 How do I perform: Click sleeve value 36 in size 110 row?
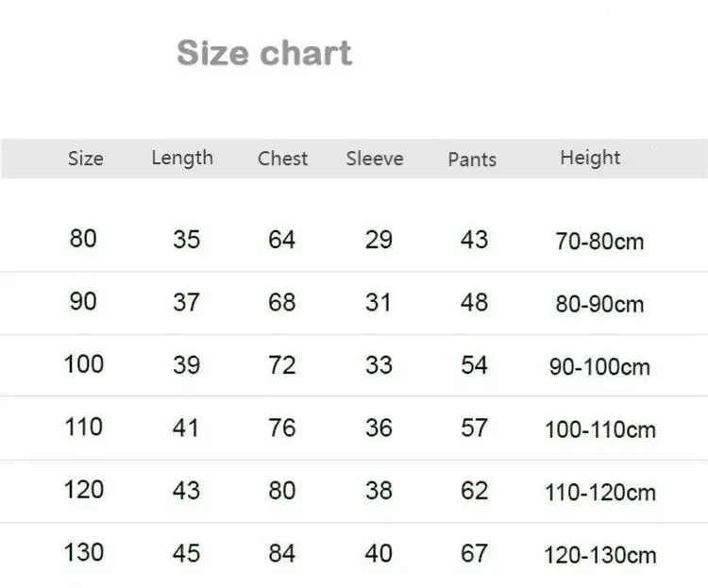point(379,428)
